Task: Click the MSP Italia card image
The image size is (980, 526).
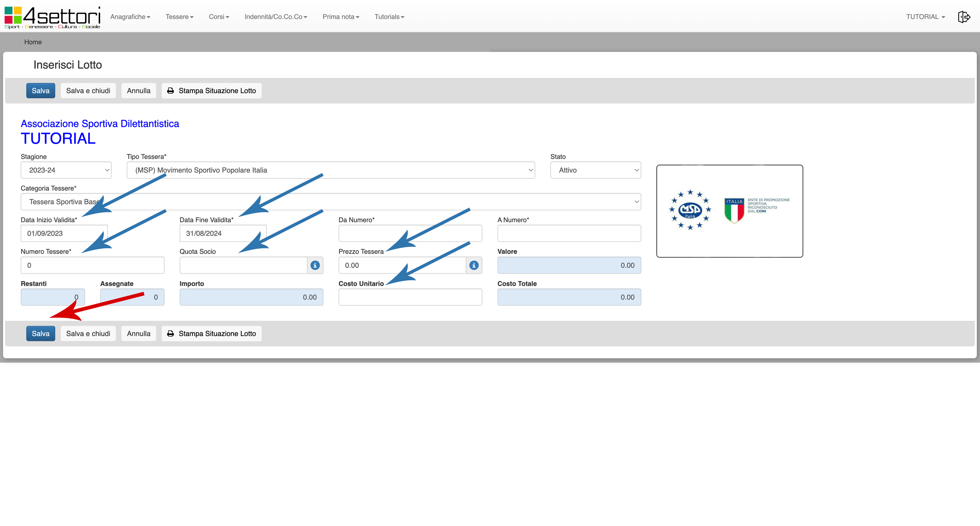Action: 729,211
